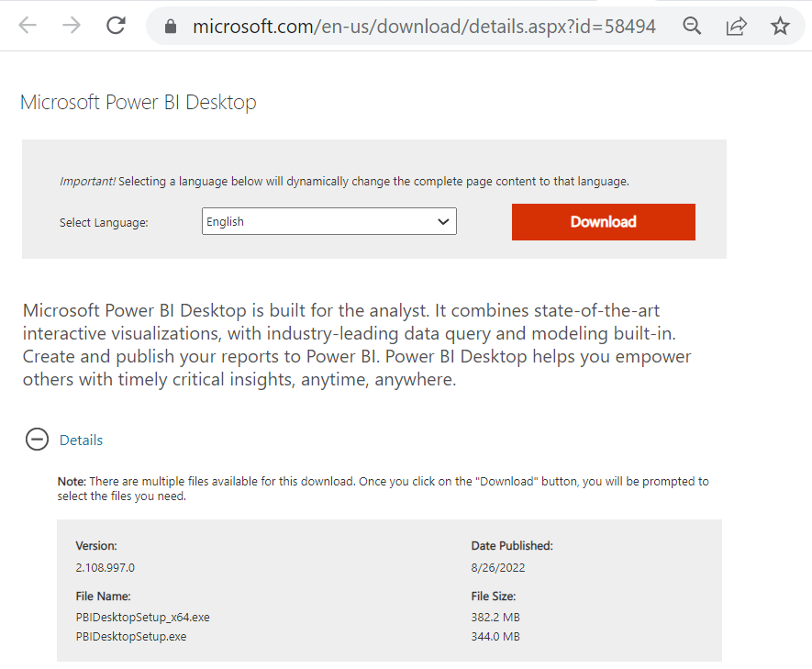Click file name PBIDesktopSetup_x64.exe
Screen dimensions: 812x669
point(143,618)
